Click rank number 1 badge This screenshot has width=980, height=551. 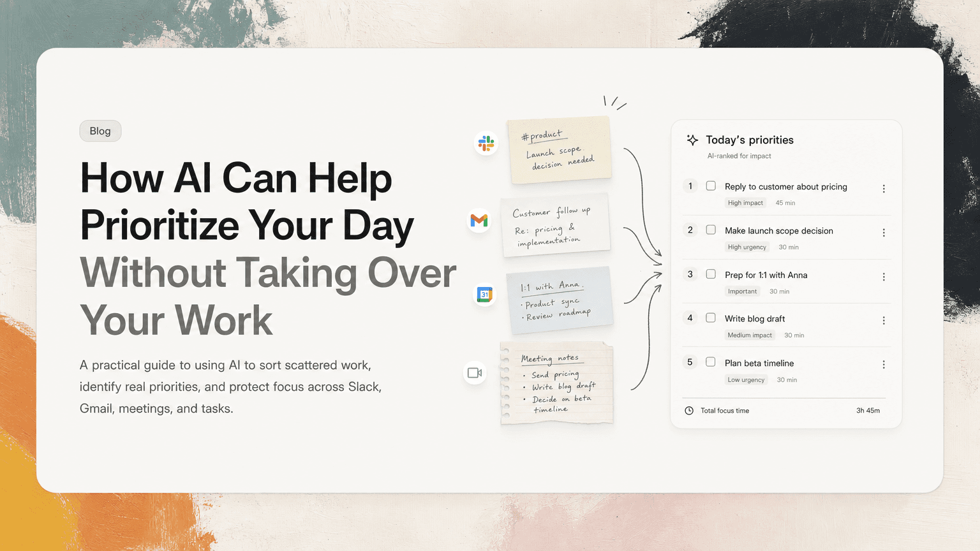click(690, 186)
